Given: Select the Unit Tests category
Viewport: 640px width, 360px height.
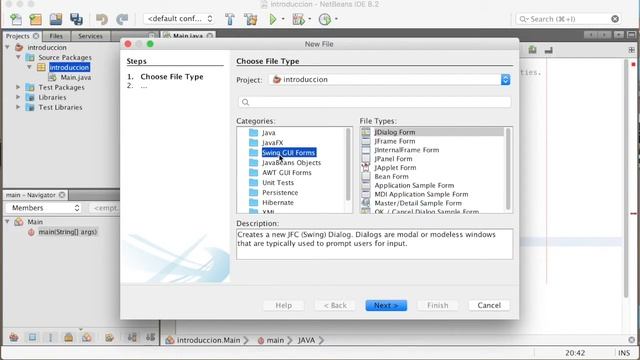Looking at the screenshot, I should [278, 182].
